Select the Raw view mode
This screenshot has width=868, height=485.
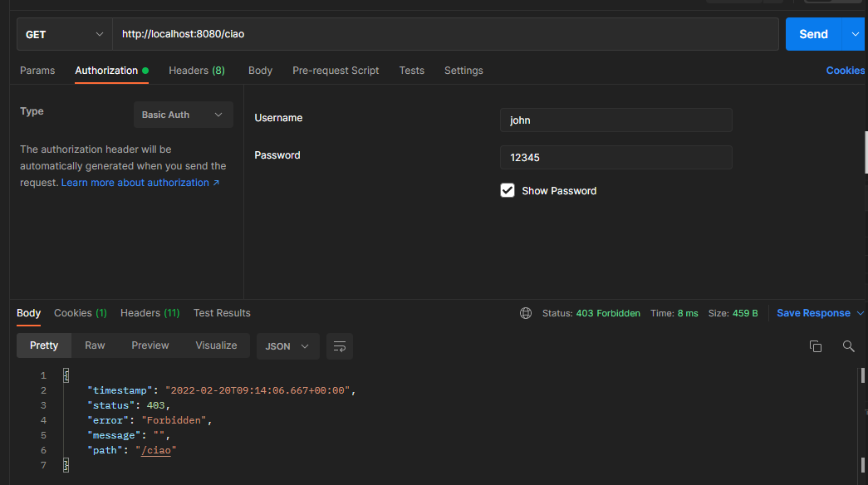click(95, 345)
